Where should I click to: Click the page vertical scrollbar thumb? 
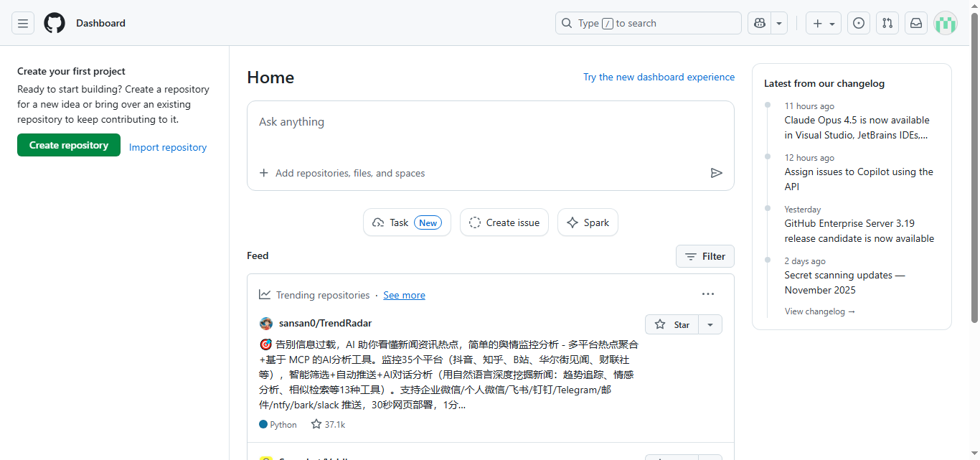point(975,167)
